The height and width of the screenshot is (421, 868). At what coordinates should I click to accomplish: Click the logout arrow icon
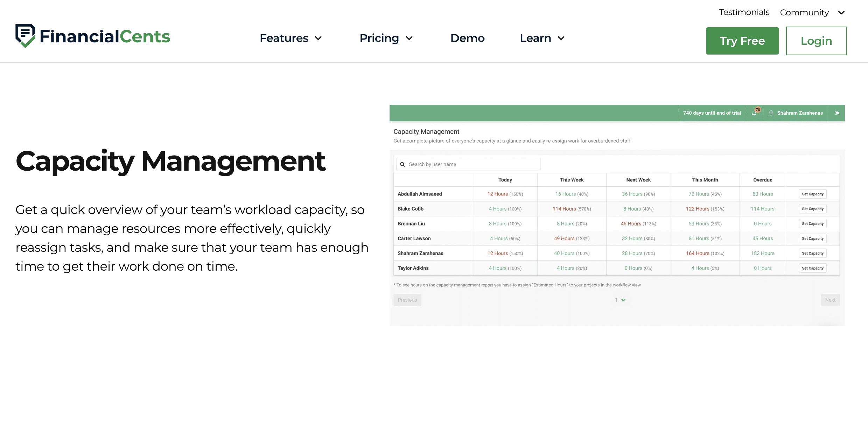837,113
